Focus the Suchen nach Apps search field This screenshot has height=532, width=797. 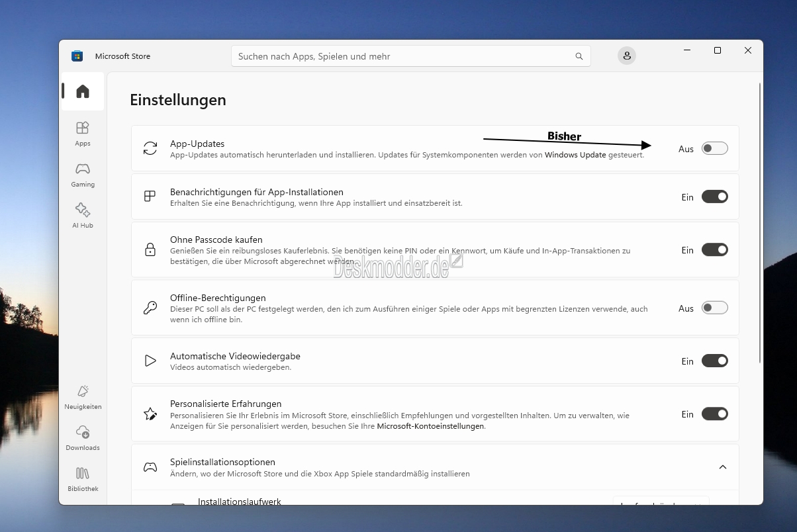(x=410, y=56)
